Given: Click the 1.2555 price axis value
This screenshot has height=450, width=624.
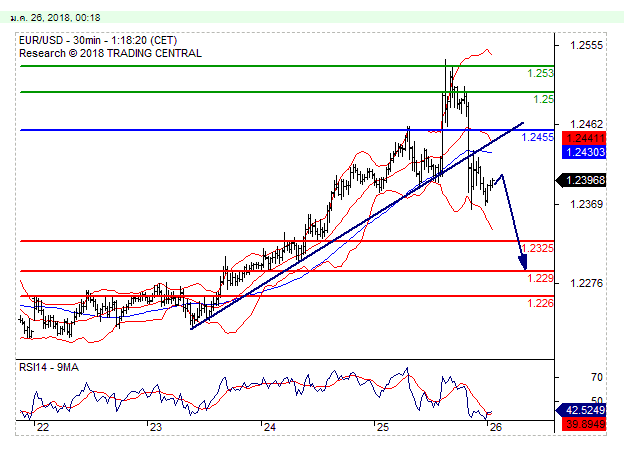Looking at the screenshot, I should tap(586, 45).
